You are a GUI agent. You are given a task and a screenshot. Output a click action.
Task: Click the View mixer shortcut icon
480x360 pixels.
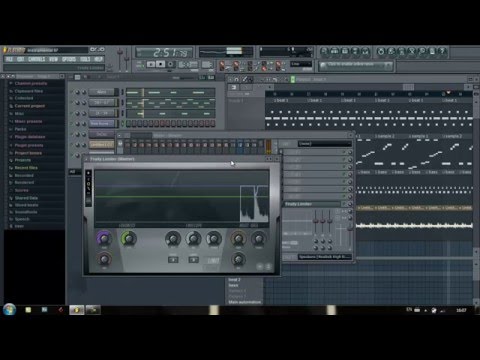click(366, 51)
